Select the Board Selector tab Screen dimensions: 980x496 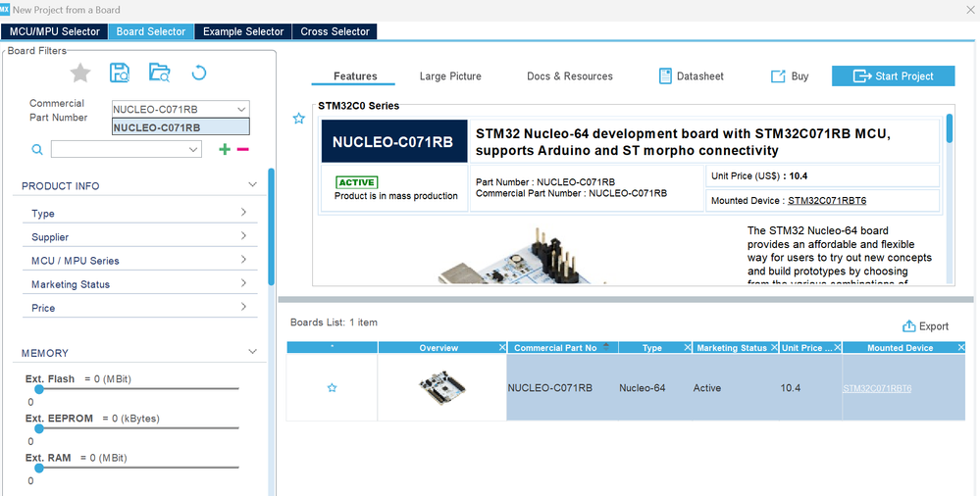coord(151,31)
